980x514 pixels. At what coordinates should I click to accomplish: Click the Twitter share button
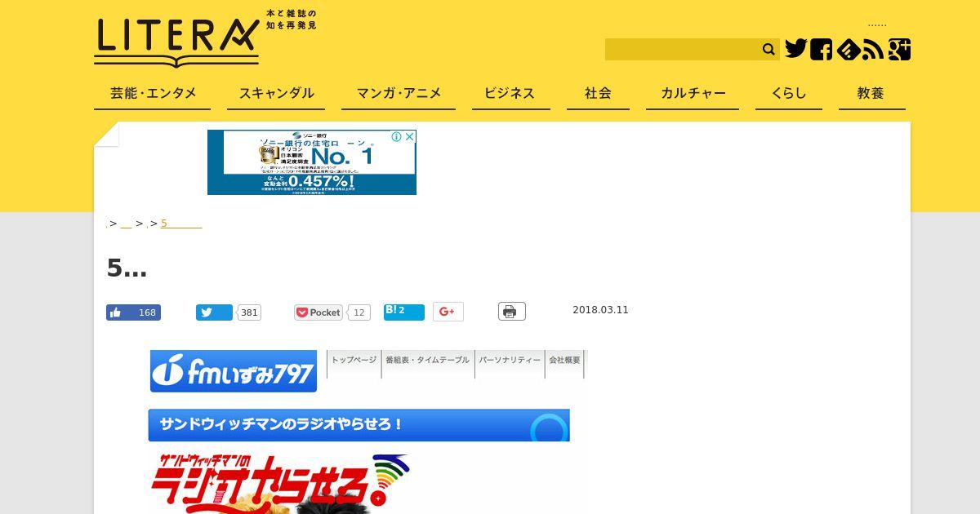[x=214, y=312]
